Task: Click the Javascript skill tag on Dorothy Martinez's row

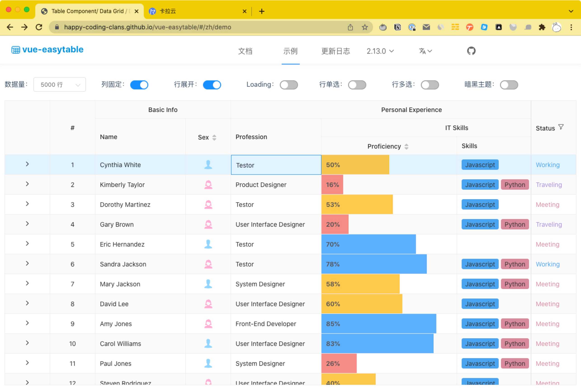Action: 480,204
